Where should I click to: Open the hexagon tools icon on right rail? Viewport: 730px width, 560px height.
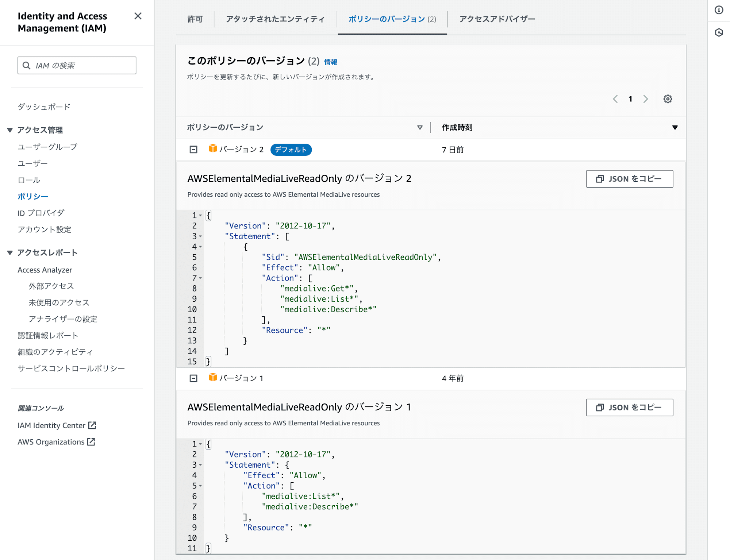click(719, 32)
